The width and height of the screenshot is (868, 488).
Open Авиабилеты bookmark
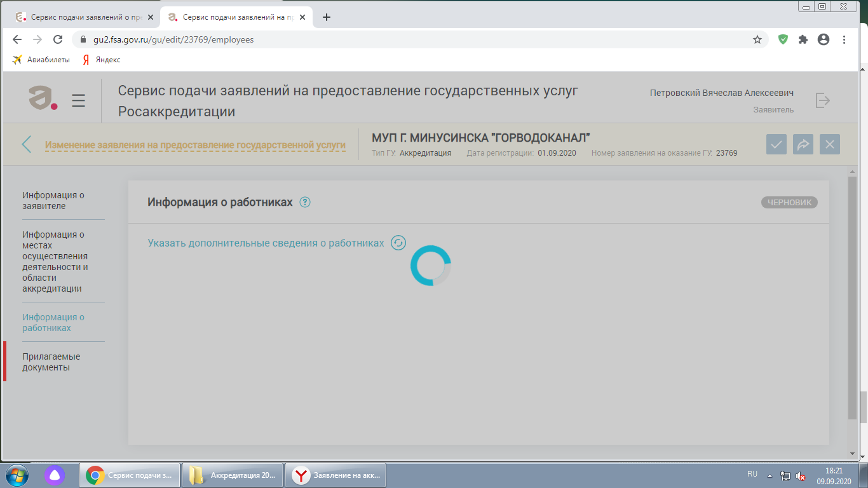click(41, 60)
